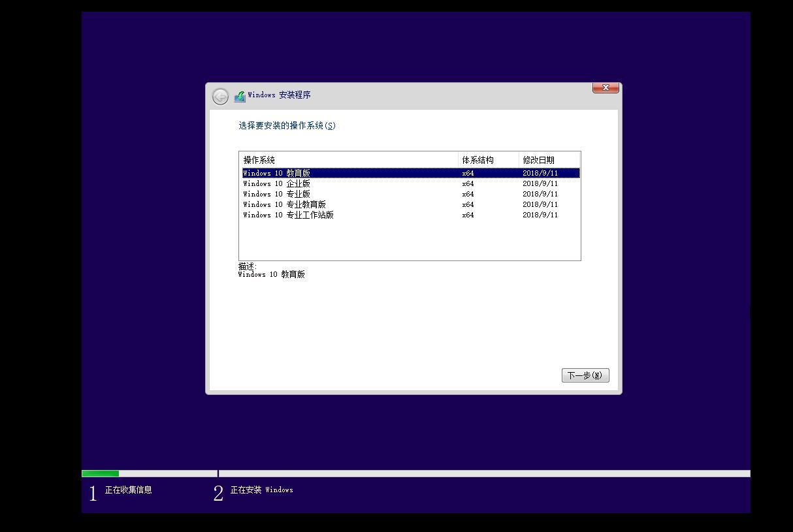The width and height of the screenshot is (793, 532).
Task: Click the back navigation arrow
Action: (220, 95)
